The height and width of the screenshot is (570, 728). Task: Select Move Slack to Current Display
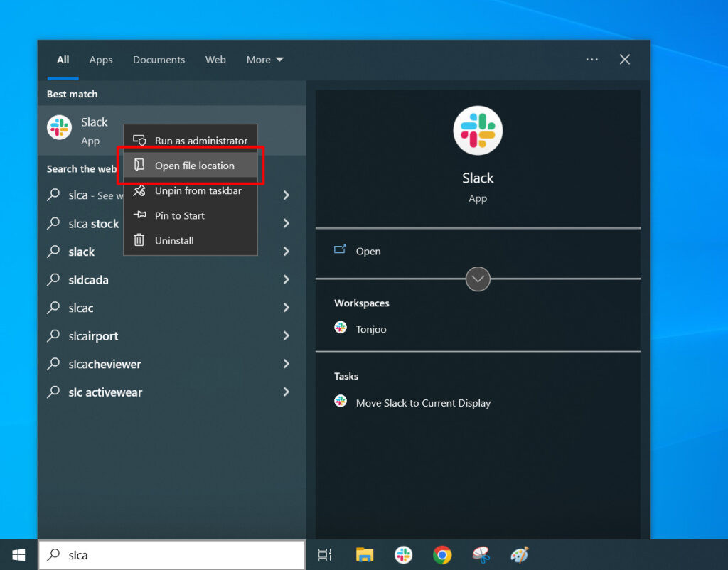(425, 402)
